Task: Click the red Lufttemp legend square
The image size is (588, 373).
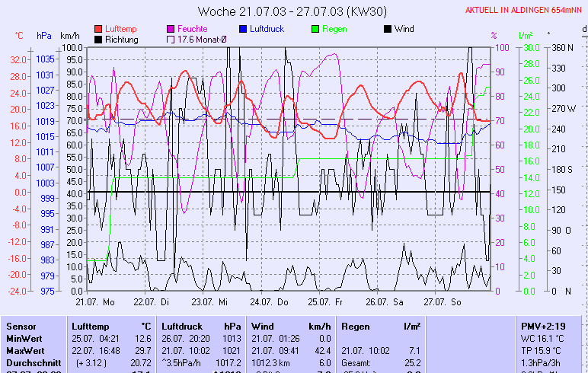Action: pyautogui.click(x=99, y=29)
